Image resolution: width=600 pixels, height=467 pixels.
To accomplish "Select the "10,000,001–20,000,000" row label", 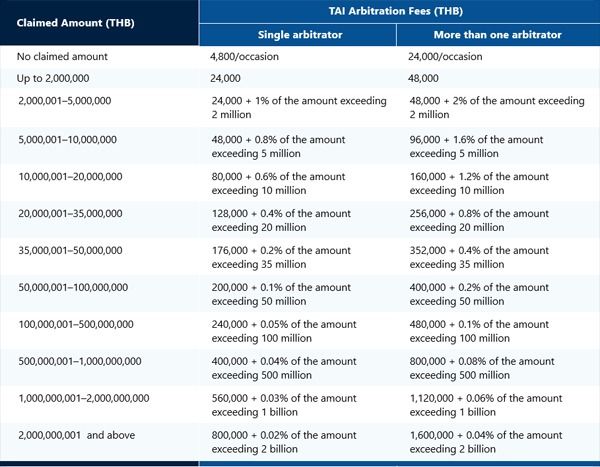I will pyautogui.click(x=70, y=176).
